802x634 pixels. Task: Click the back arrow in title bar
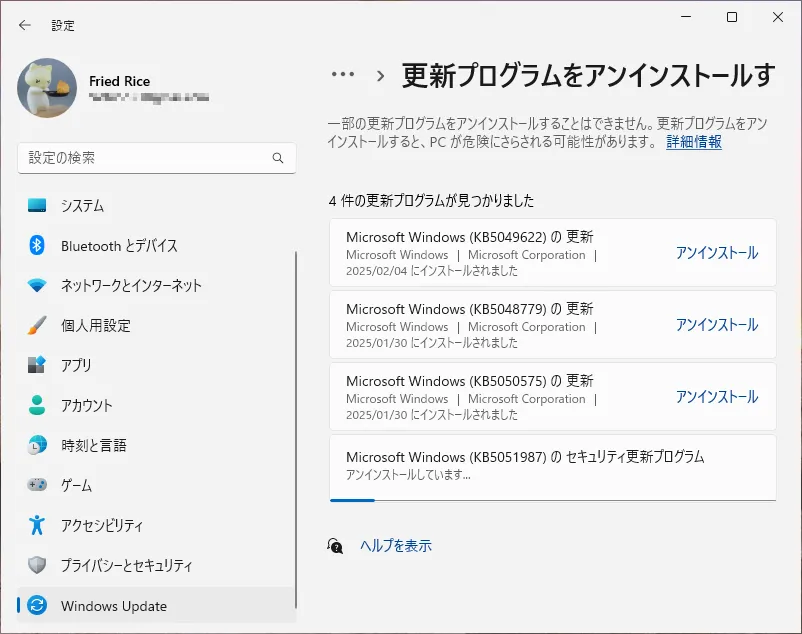[x=25, y=25]
